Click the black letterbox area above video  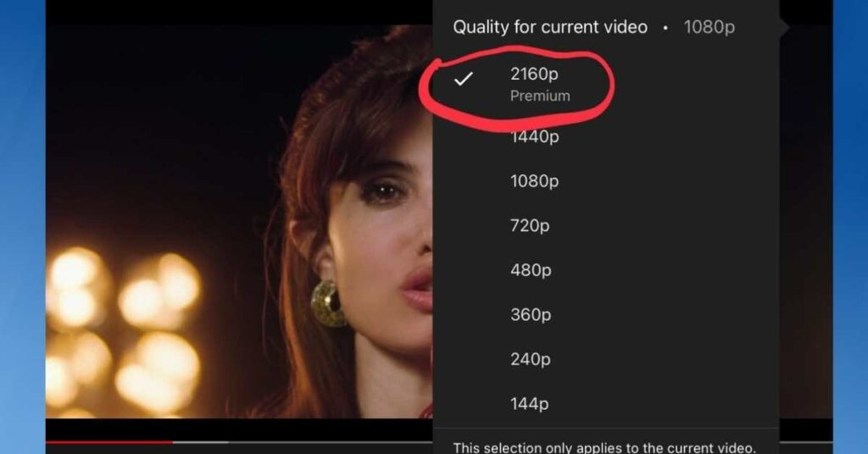[239, 12]
